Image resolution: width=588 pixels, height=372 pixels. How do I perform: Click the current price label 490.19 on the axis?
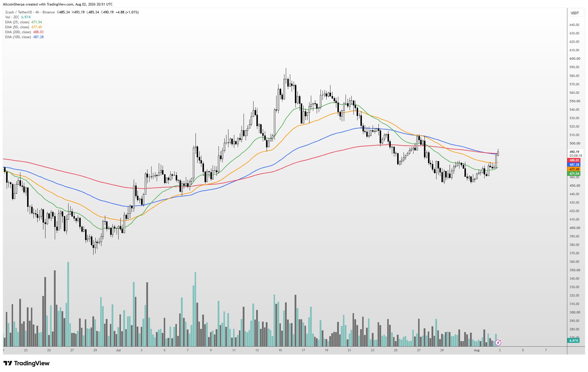tap(574, 152)
